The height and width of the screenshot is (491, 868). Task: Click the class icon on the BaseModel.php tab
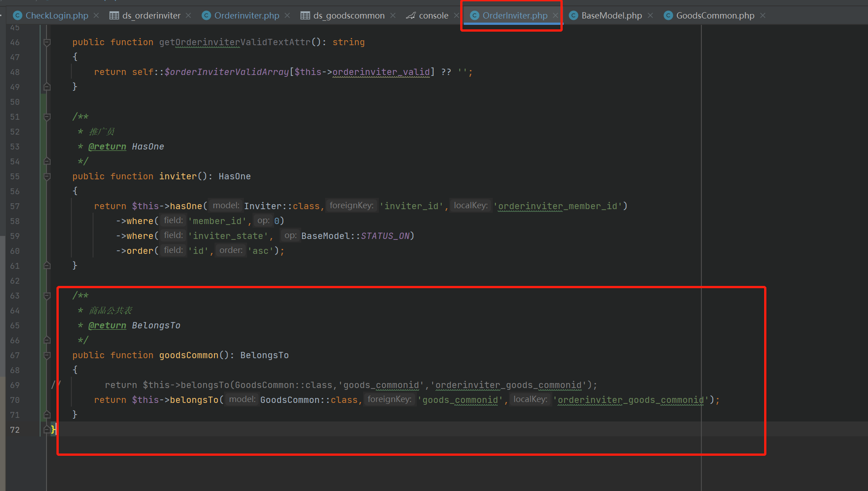pos(573,15)
